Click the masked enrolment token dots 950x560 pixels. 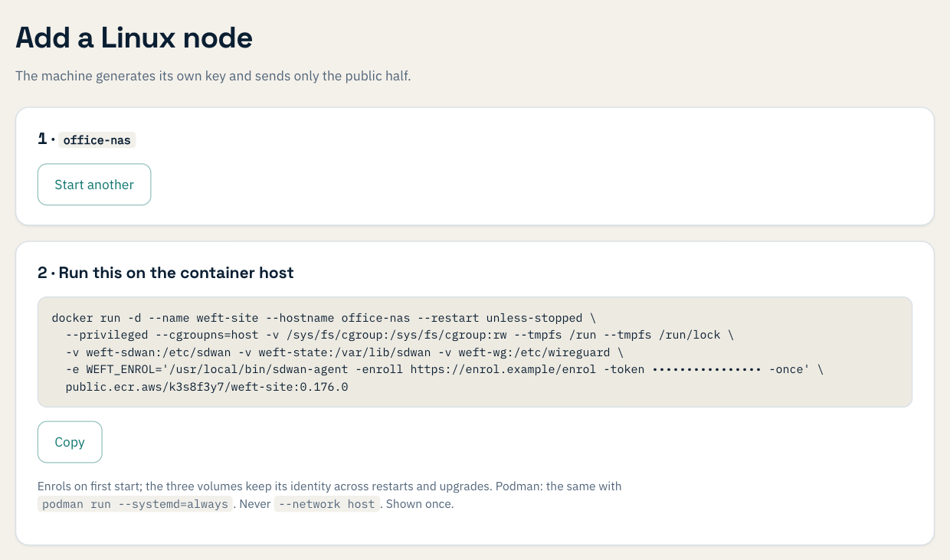pos(706,369)
